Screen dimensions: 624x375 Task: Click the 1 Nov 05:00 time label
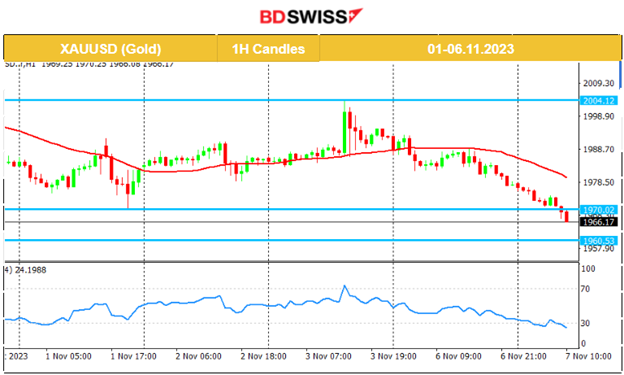pos(68,356)
